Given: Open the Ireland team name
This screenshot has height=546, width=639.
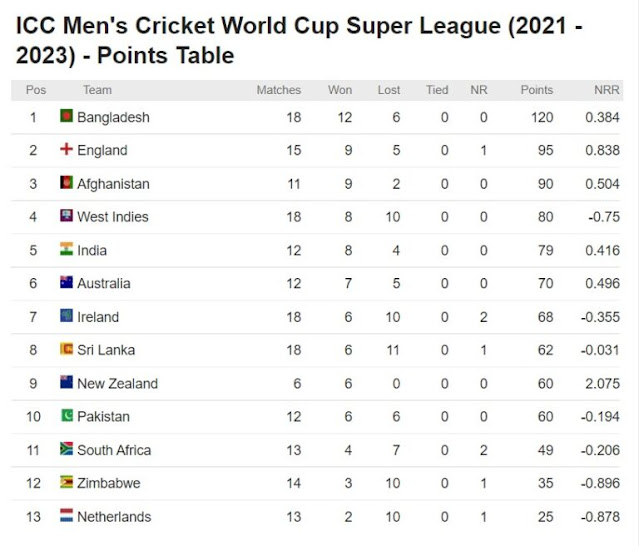Looking at the screenshot, I should (98, 317).
